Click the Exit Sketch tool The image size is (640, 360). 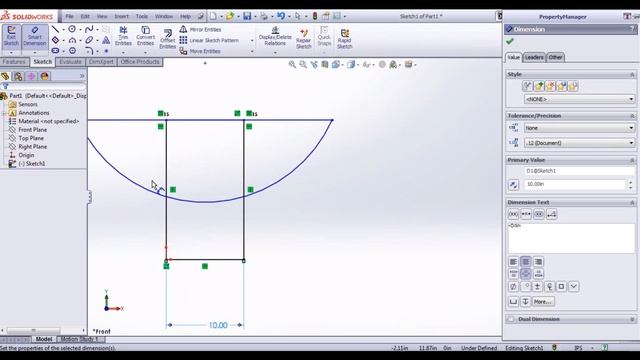(11, 37)
